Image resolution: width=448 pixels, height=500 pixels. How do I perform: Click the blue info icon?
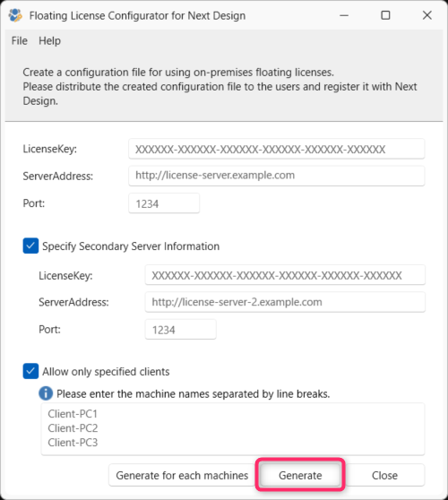[46, 393]
